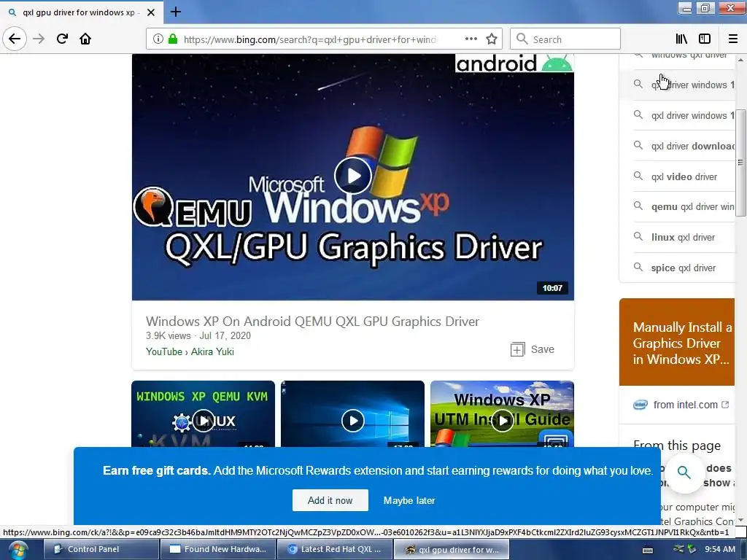Save the video with the Save button
Viewport: 747px width, 560px height.
pos(532,349)
